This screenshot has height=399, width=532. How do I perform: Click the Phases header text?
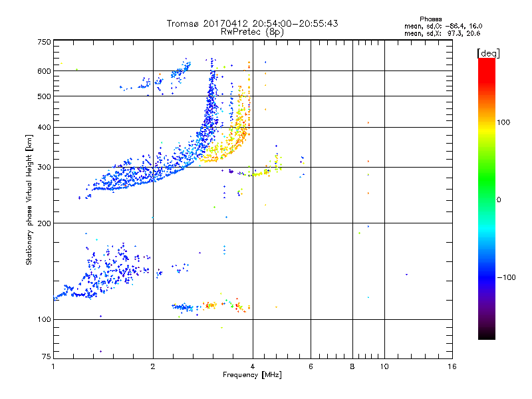pos(430,19)
